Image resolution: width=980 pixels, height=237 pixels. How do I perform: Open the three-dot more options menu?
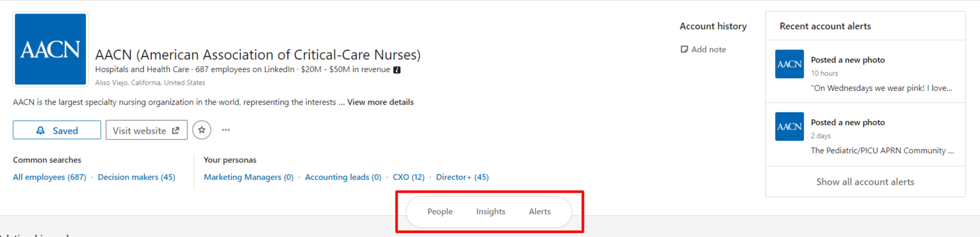click(x=225, y=130)
